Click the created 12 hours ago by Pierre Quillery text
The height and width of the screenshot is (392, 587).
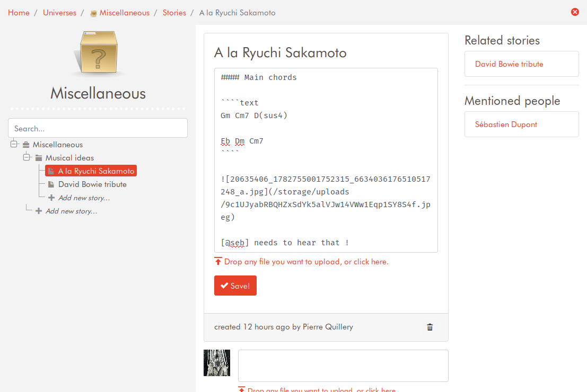click(x=283, y=327)
